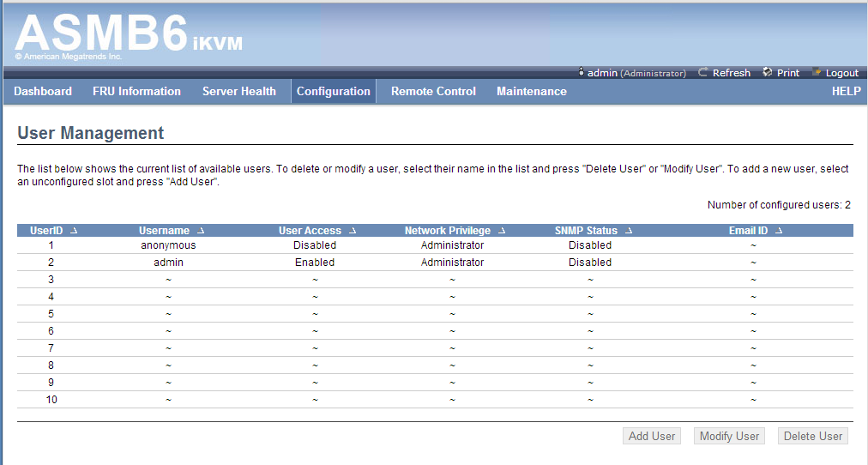Select unconfigured slot UserID 4
Image resolution: width=868 pixels, height=465 pixels.
(51, 297)
